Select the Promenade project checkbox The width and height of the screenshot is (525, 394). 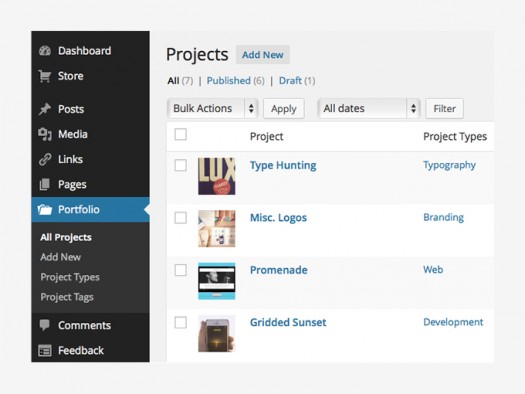[181, 270]
